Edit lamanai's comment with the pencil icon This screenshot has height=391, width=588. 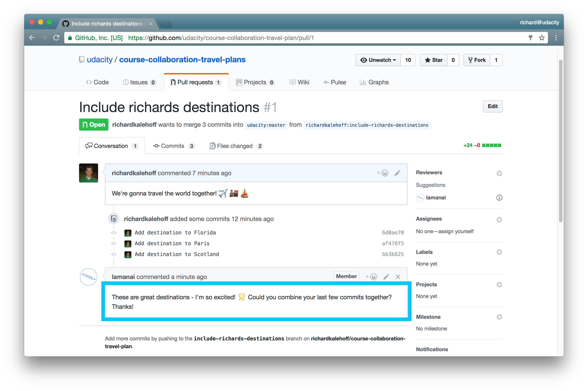click(x=386, y=277)
